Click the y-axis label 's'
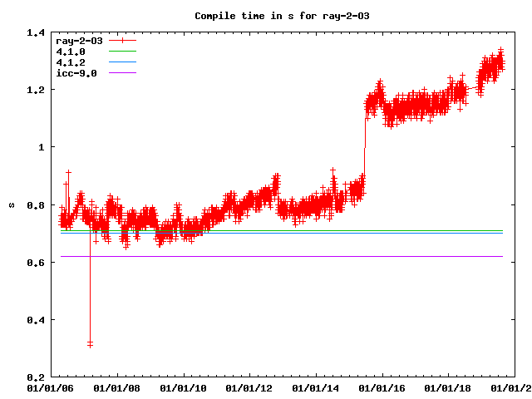 tap(11, 204)
